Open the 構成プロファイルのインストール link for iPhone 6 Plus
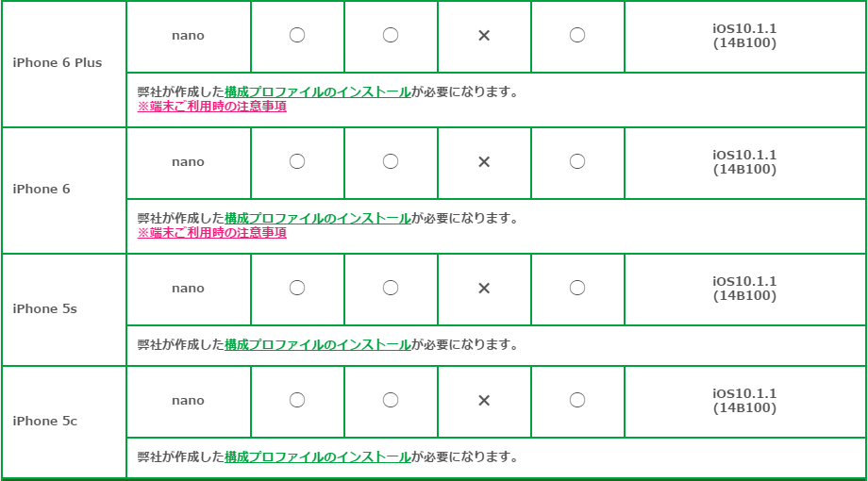The image size is (868, 481). coord(318,91)
